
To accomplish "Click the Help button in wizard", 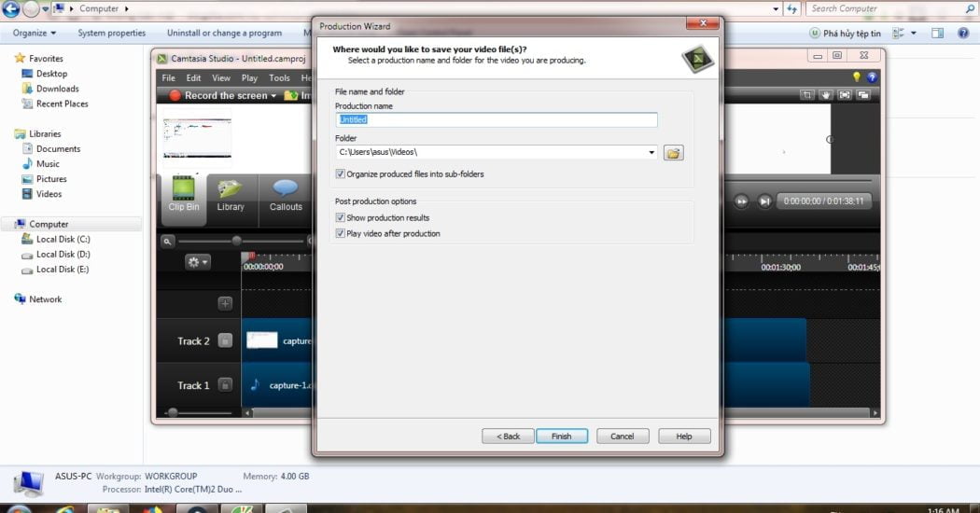I will point(684,437).
